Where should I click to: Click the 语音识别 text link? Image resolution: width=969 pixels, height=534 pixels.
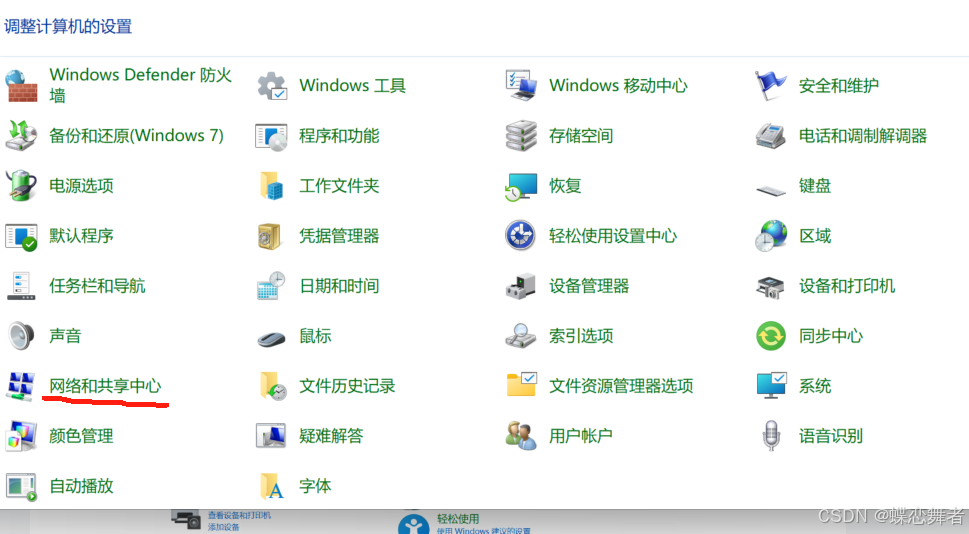point(831,436)
